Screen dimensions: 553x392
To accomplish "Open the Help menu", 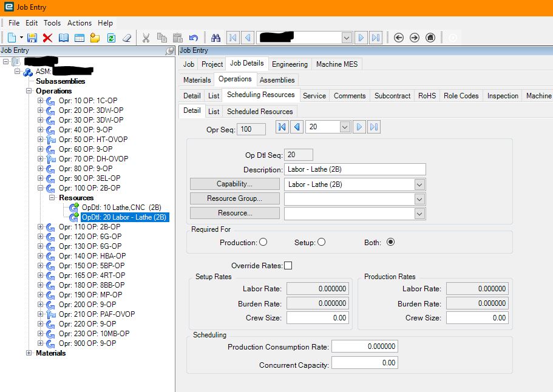I will coord(105,23).
